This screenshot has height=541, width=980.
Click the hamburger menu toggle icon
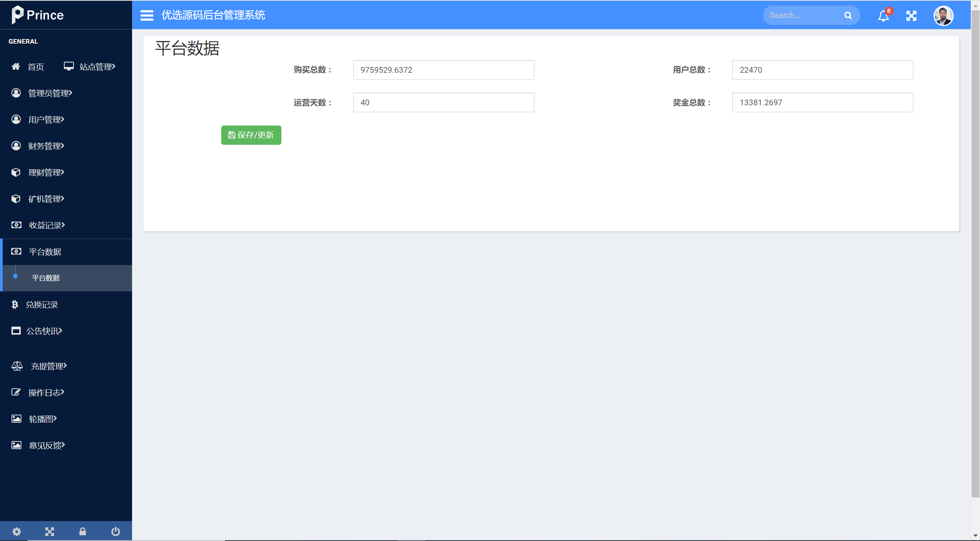coord(147,15)
